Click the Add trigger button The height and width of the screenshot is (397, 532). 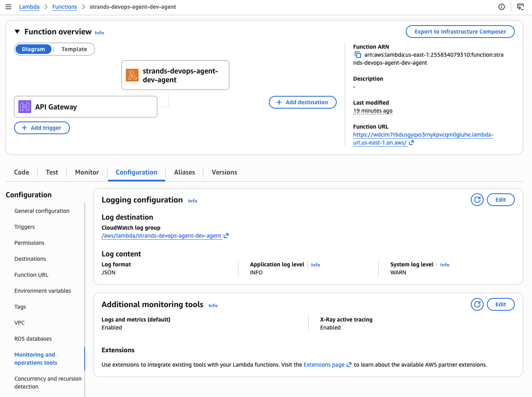tap(42, 128)
